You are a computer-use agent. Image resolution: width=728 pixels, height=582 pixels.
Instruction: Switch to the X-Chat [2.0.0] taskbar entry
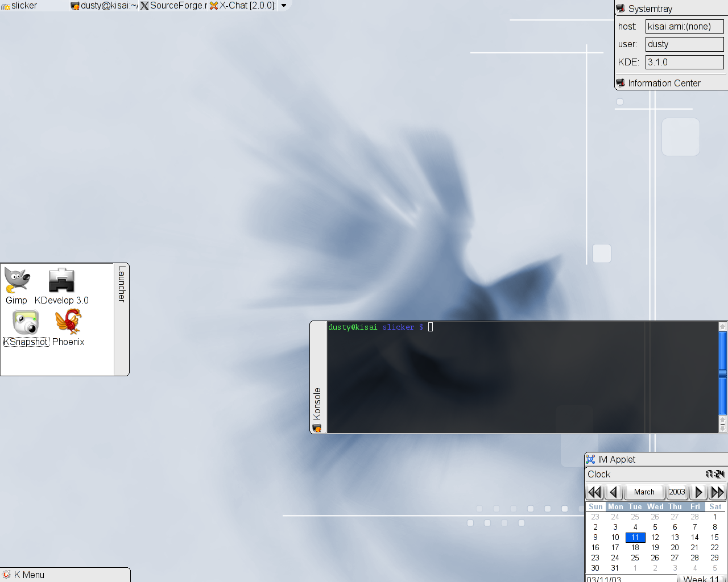(243, 6)
